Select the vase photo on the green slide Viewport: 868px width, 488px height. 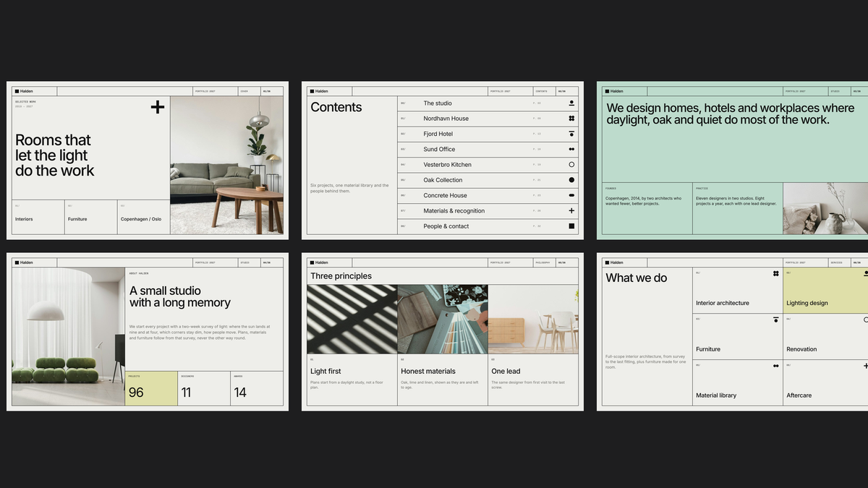click(x=825, y=208)
